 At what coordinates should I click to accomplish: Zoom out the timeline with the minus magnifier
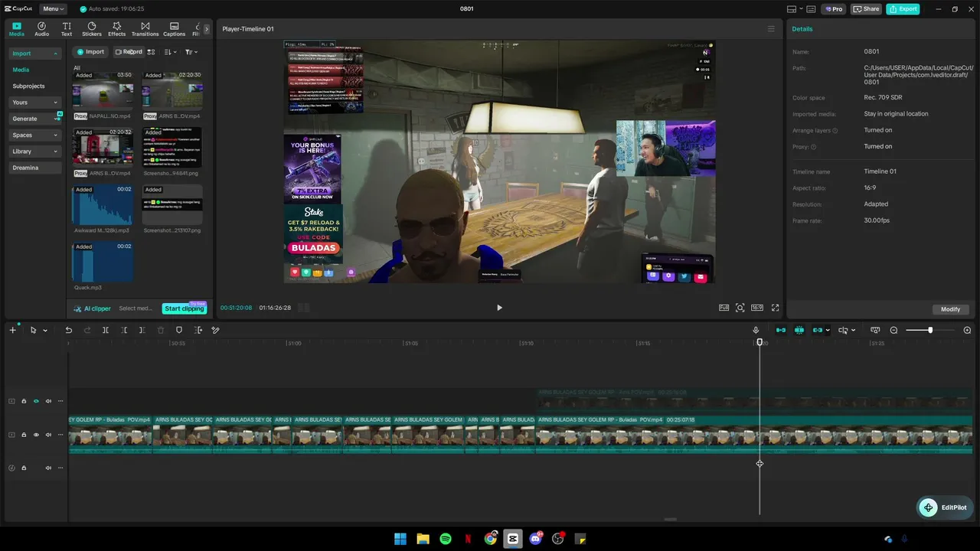click(x=893, y=330)
